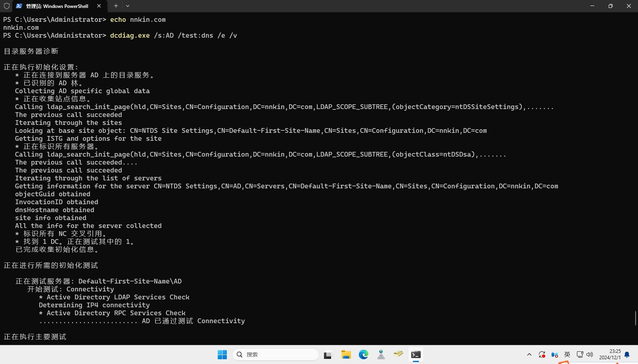Screen dimensions: 638x364
Task: Open the network server tool taskbar icon
Action: pos(381,354)
